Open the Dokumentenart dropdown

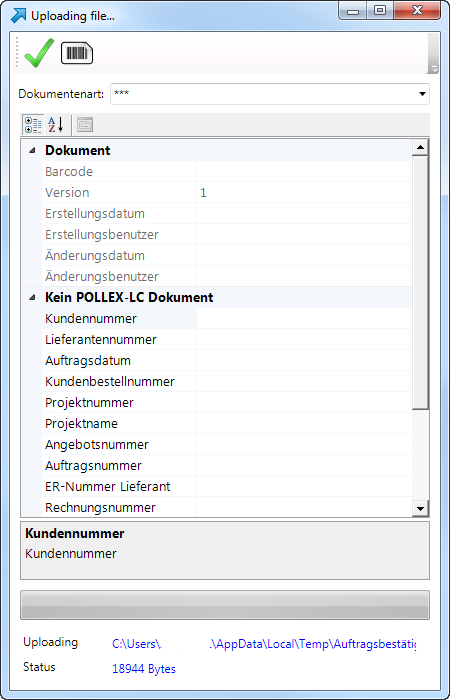coord(270,94)
